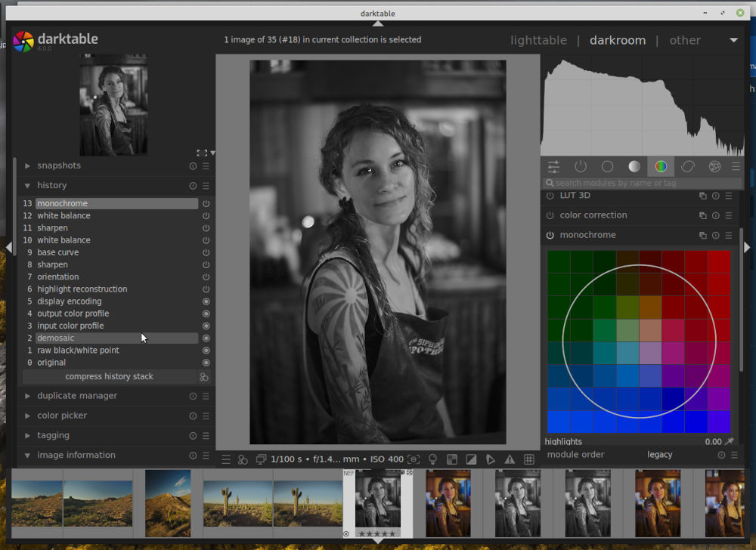Screen dimensions: 756x550
Task: Open the second darkroom window icon
Action: coord(261,459)
